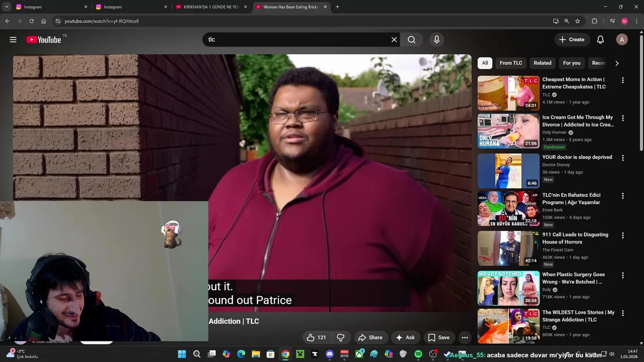Screen dimensions: 644x362
Task: Select the 'For you' filter chip
Action: (x=572, y=63)
